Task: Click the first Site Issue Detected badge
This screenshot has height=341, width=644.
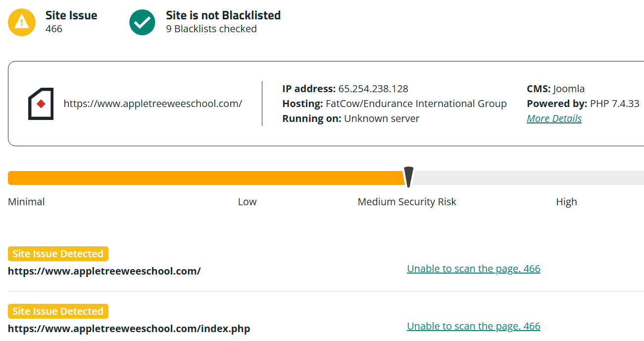Action: [x=58, y=254]
